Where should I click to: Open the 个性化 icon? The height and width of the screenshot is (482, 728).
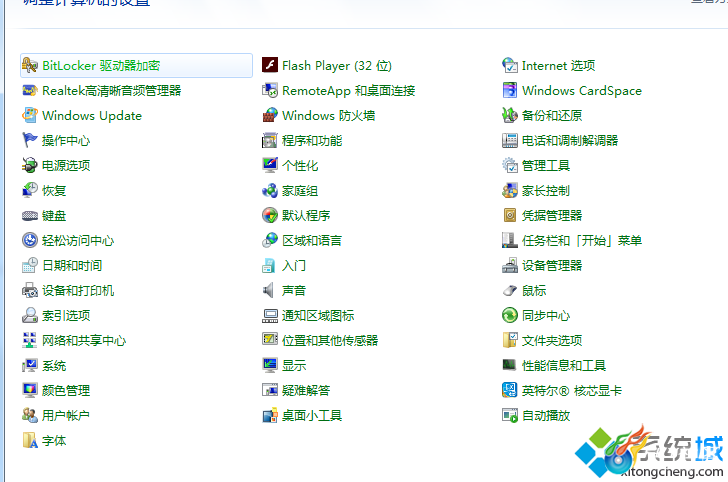coord(270,165)
